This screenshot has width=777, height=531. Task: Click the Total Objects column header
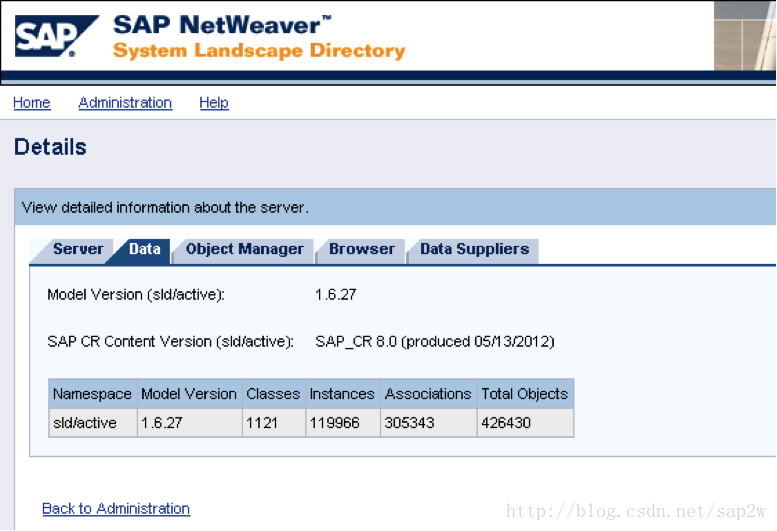point(525,394)
